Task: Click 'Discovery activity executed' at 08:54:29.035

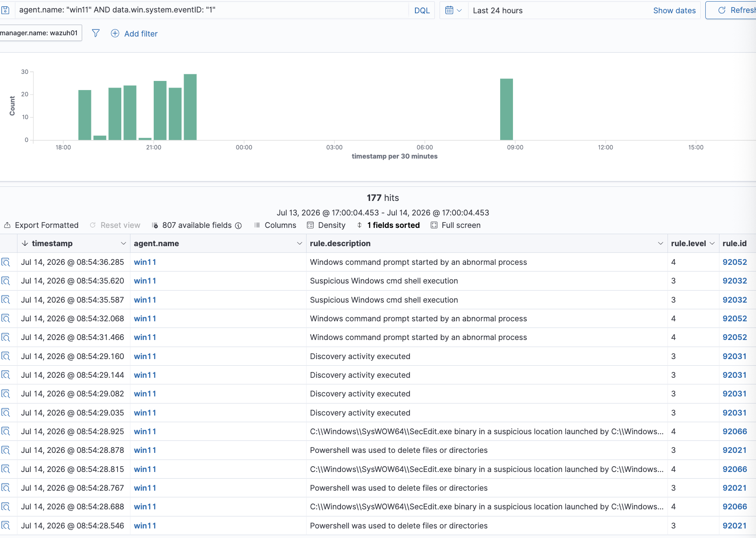Action: pos(360,413)
